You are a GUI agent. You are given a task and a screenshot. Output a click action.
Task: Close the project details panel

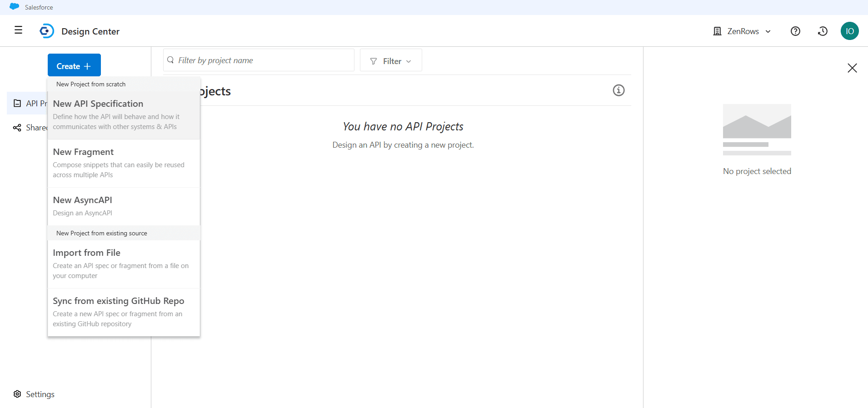pyautogui.click(x=852, y=68)
